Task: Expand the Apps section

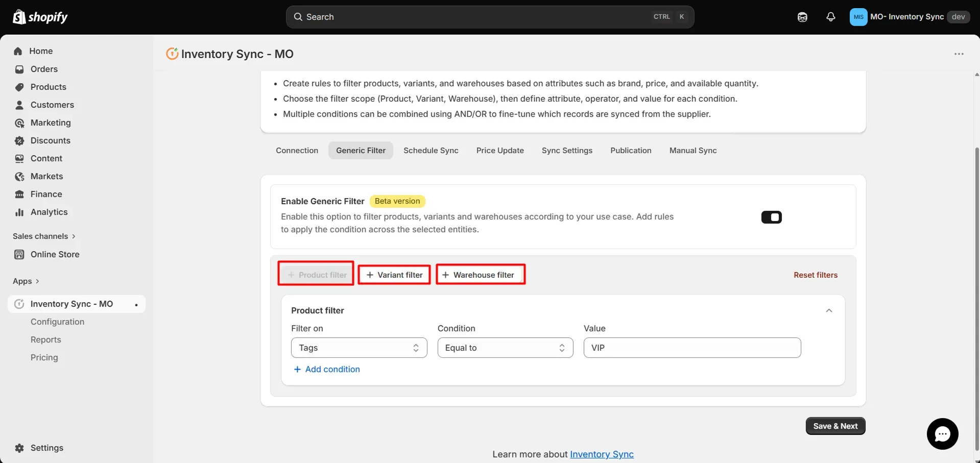Action: [x=26, y=281]
